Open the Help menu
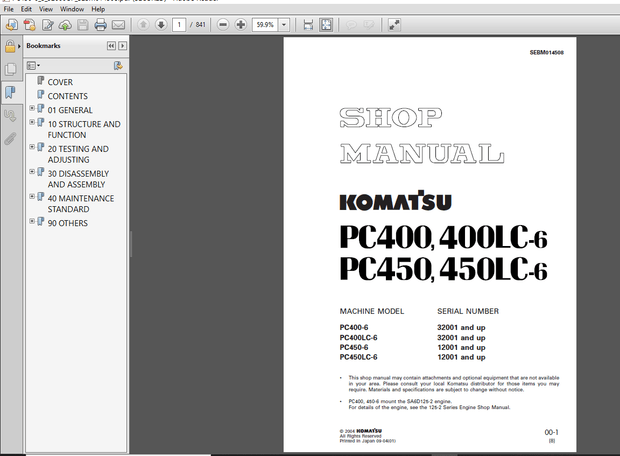Screen dimensions: 620x456 tap(98, 9)
